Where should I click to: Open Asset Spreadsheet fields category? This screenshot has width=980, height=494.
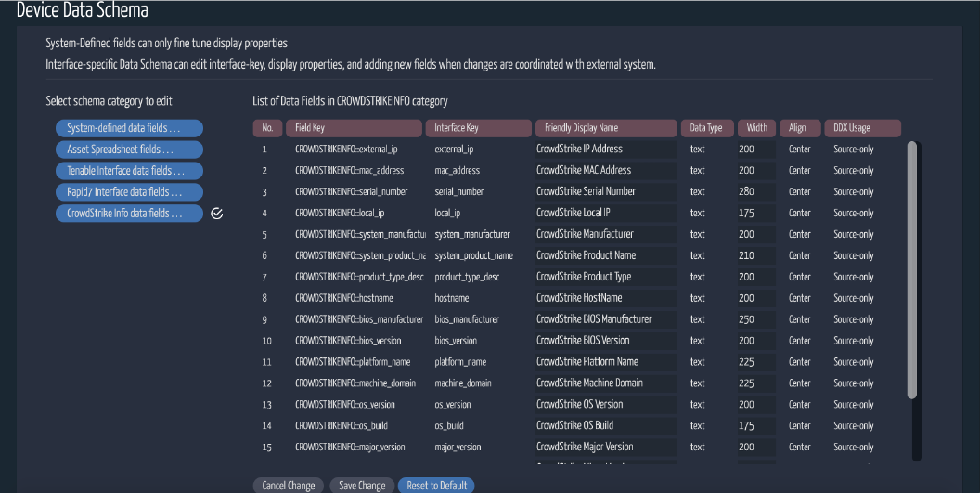129,149
